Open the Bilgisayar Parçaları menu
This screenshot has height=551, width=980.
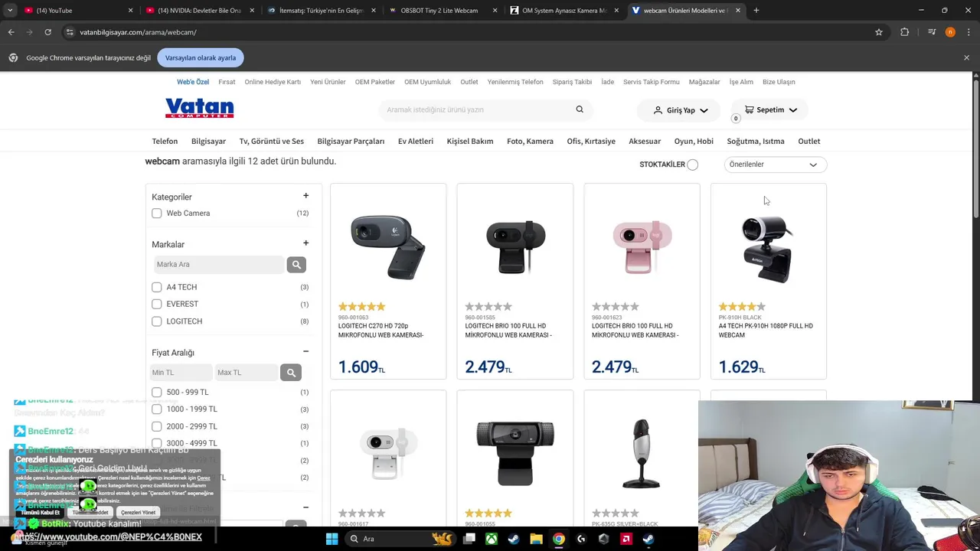pyautogui.click(x=351, y=141)
